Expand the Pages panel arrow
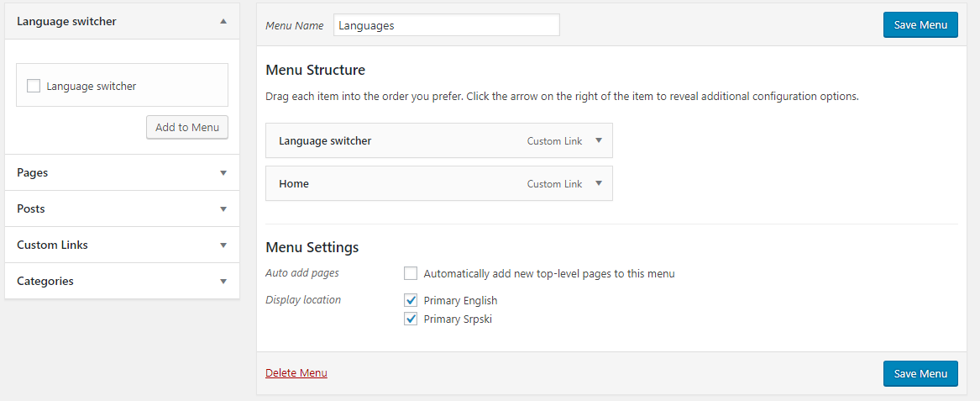This screenshot has width=980, height=401. click(223, 173)
